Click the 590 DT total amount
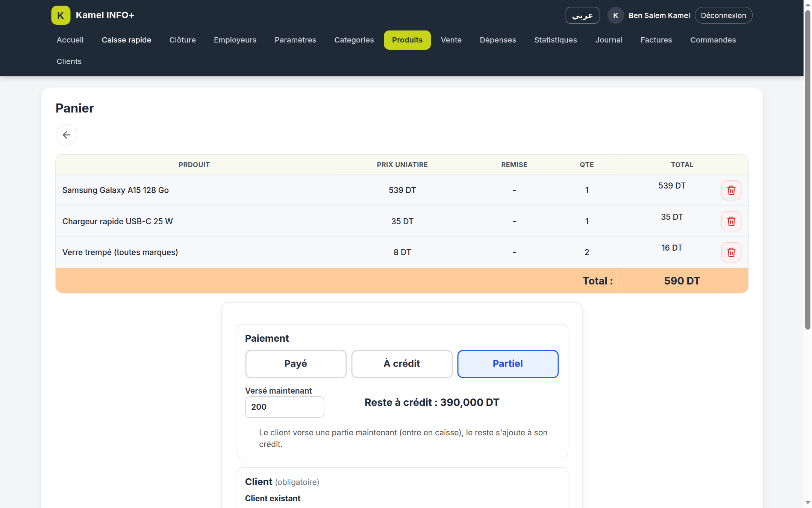The image size is (812, 508). point(682,281)
